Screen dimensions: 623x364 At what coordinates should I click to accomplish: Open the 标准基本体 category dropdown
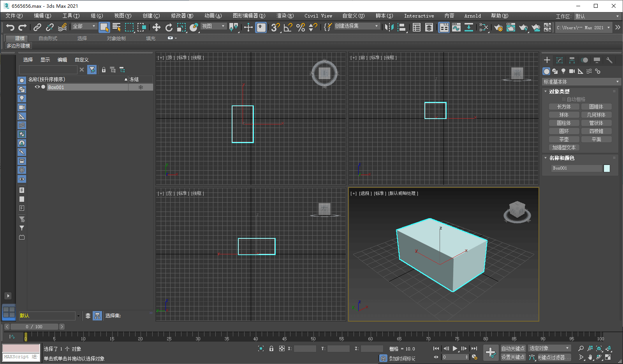point(581,82)
